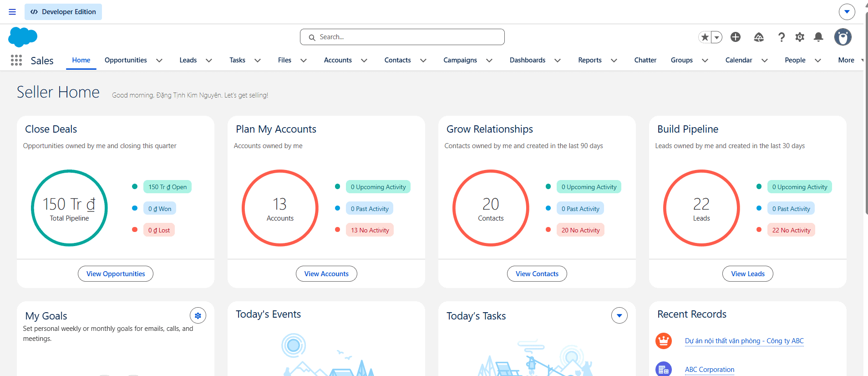Screen dimensions: 868x376
Task: Open the Chatter tab
Action: (645, 60)
